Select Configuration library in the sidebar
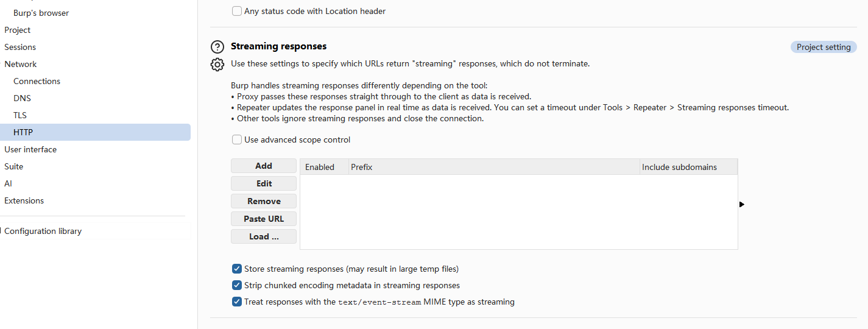 pos(43,232)
